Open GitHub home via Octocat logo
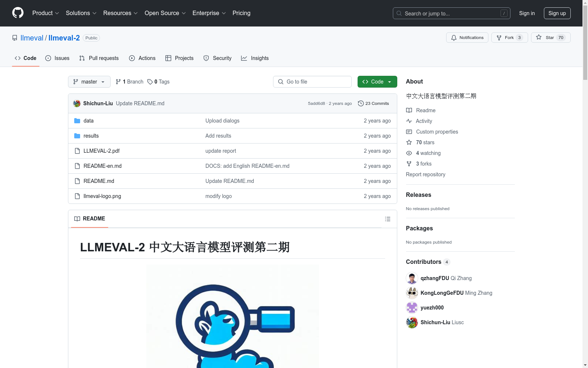 click(x=18, y=13)
